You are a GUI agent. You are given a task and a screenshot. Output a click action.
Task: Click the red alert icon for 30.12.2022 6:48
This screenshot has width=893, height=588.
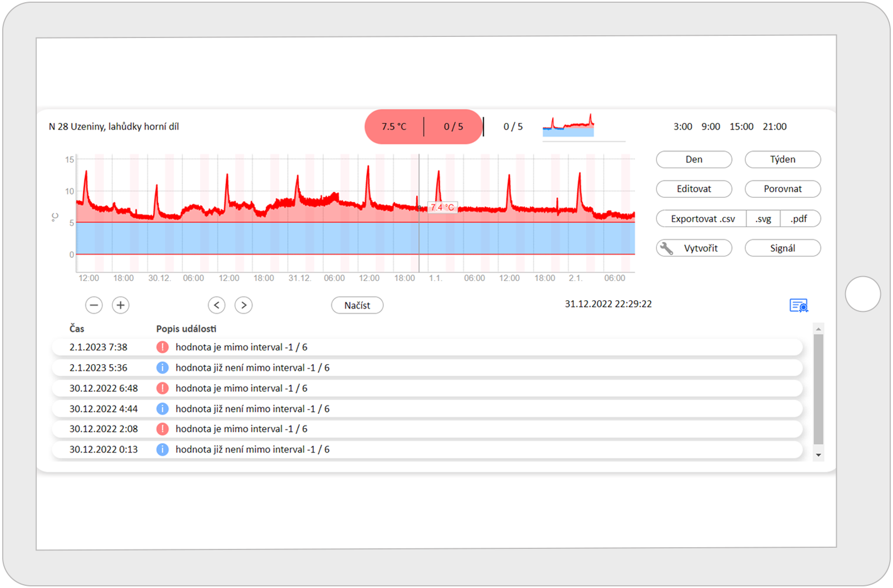pyautogui.click(x=162, y=388)
